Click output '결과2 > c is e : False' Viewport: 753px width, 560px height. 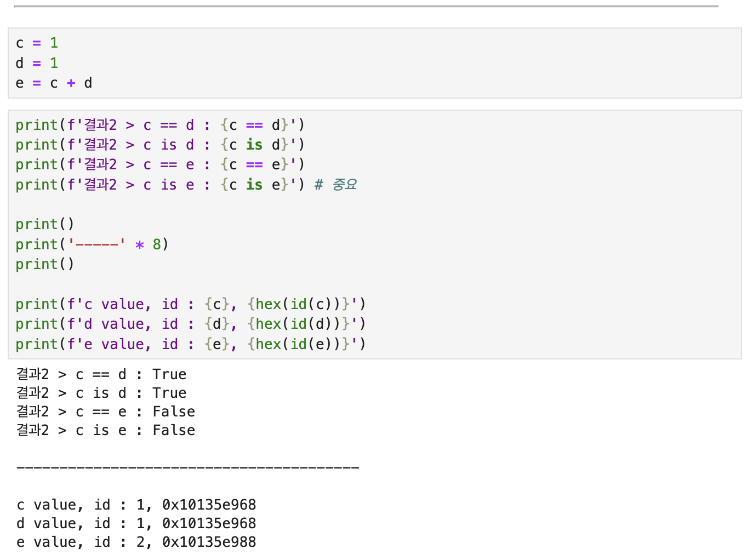(x=106, y=430)
